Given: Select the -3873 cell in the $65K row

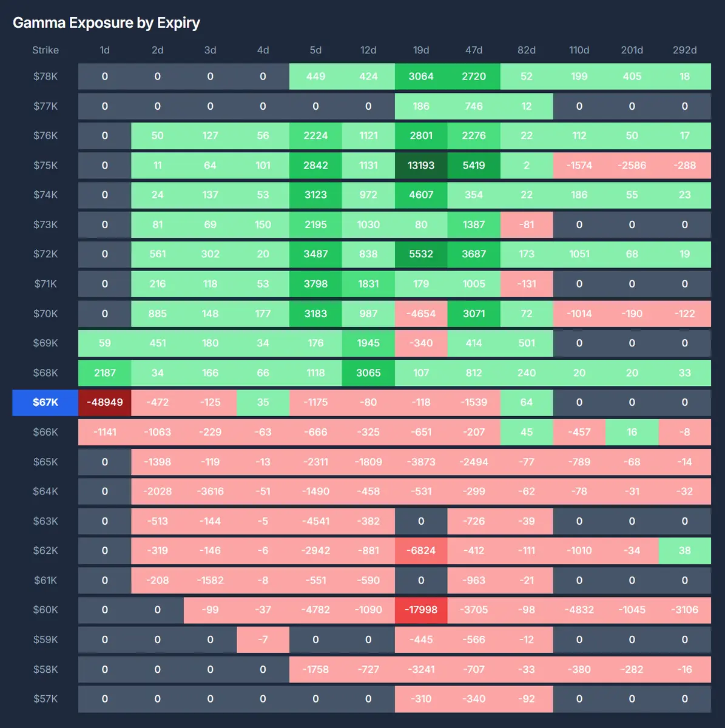Looking at the screenshot, I should pos(421,462).
